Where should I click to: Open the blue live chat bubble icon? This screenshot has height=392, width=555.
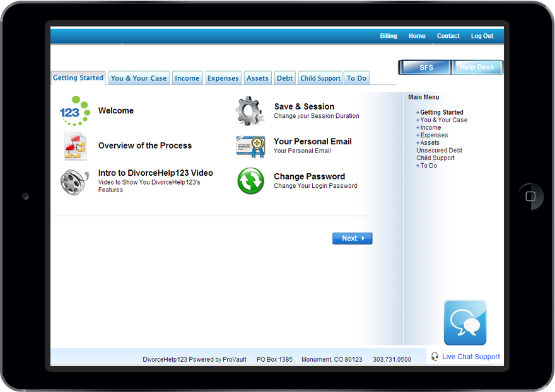coord(465,323)
